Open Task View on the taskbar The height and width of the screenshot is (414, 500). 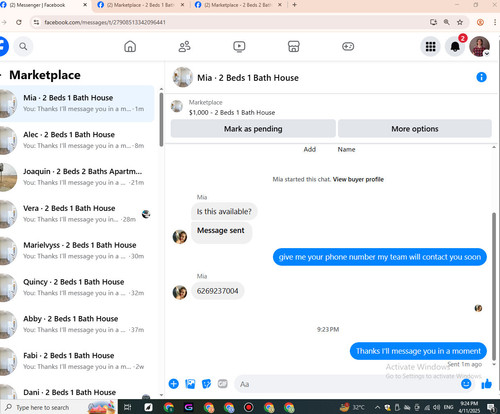coord(127,407)
